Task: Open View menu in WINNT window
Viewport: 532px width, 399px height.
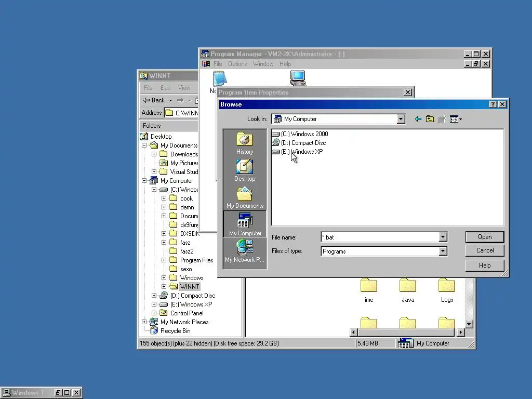Action: (x=184, y=87)
